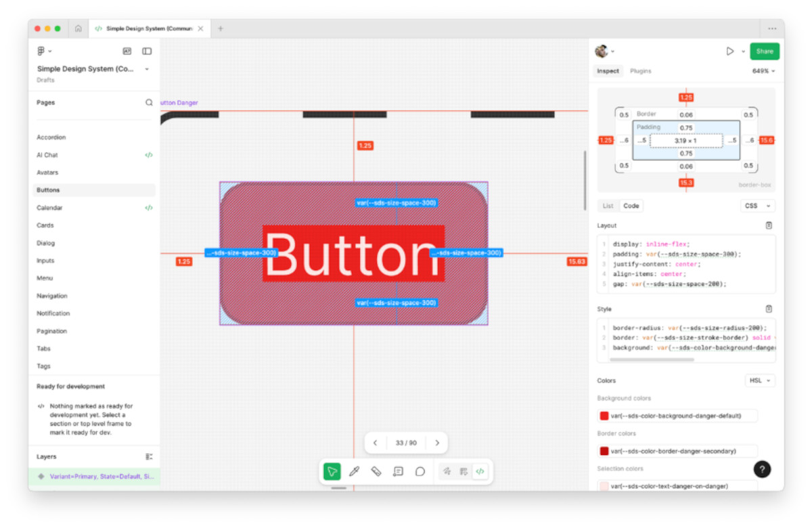
Task: Select the Measure ruler tool
Action: 376,471
